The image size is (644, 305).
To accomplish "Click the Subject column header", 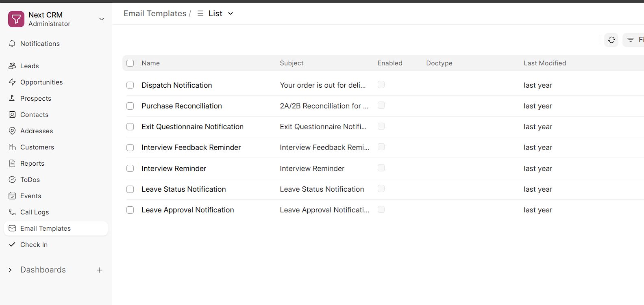I will pos(292,63).
